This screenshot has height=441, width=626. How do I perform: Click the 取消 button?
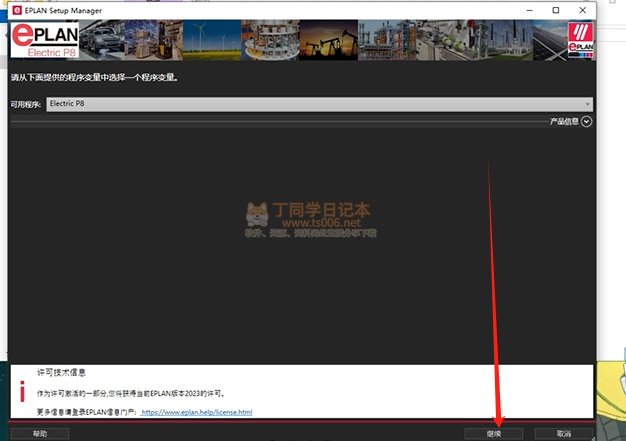tap(563, 434)
